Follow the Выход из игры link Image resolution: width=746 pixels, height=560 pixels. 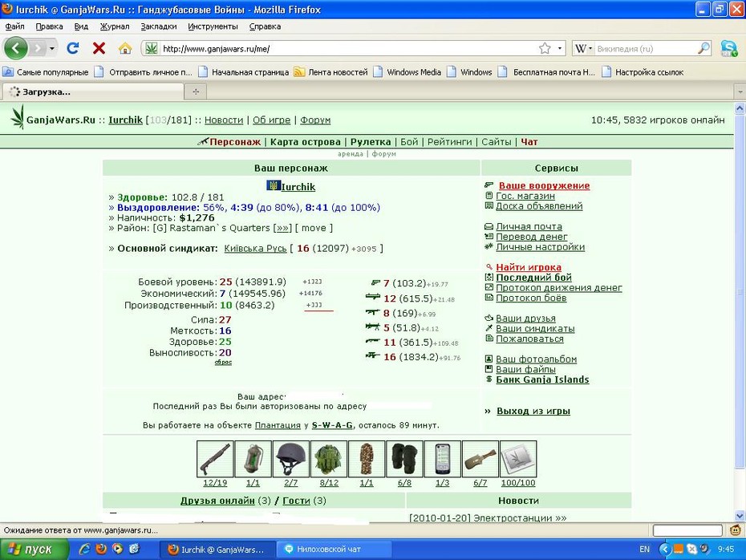click(533, 411)
